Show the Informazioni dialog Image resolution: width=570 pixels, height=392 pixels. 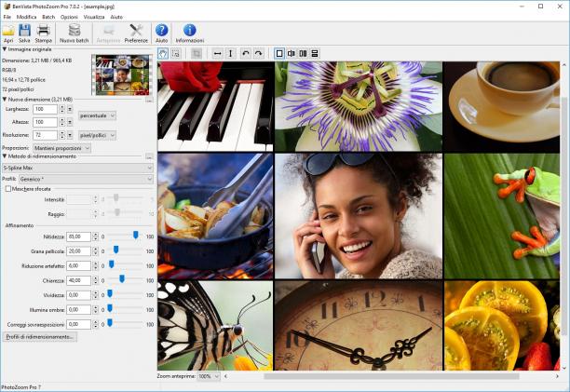click(x=190, y=34)
